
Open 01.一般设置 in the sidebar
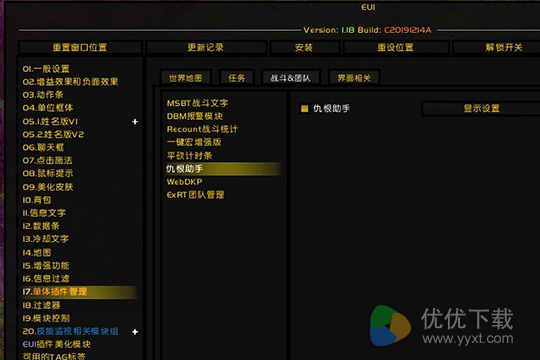(46, 69)
